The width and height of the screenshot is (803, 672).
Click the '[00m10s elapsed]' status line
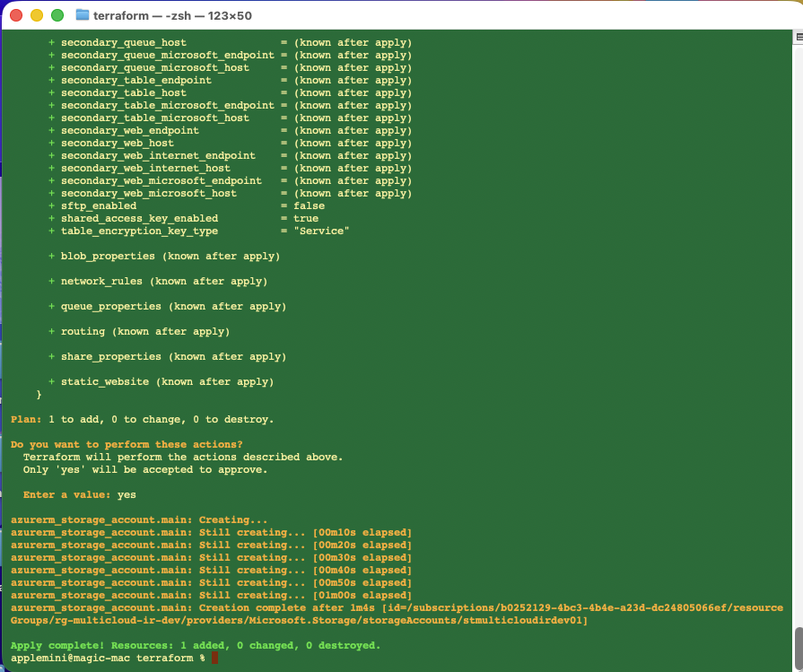tap(211, 533)
